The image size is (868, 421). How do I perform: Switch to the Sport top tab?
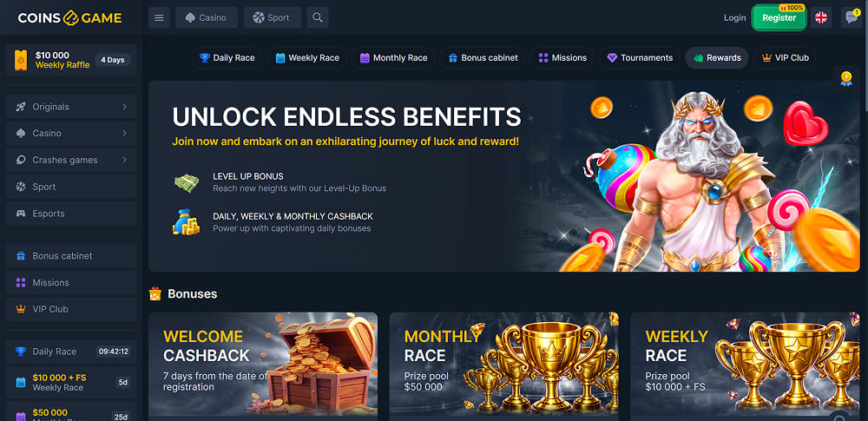point(273,17)
